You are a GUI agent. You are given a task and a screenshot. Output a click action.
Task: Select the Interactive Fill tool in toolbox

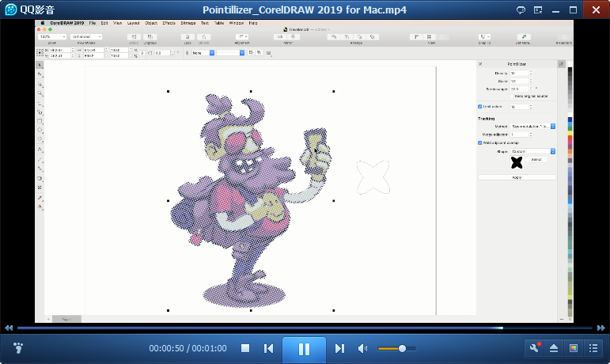(40, 207)
